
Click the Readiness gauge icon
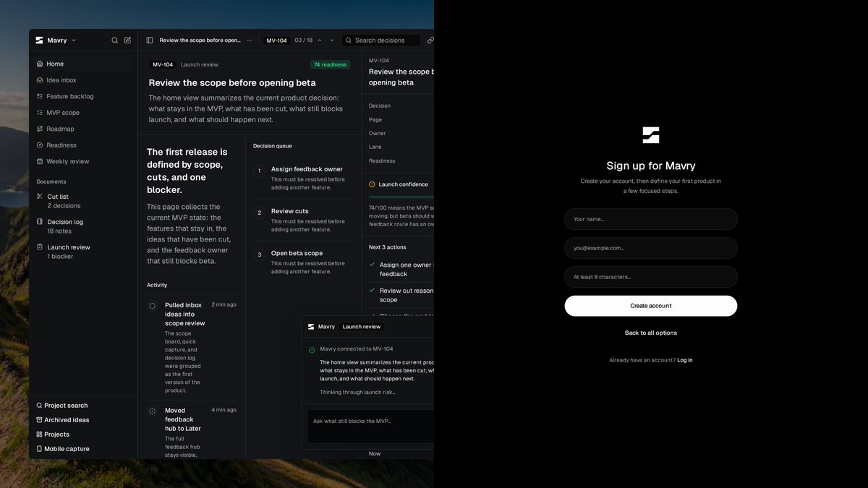pyautogui.click(x=41, y=145)
